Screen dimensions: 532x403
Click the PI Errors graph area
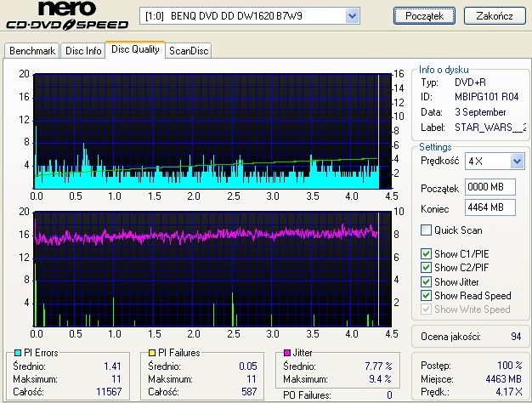point(212,131)
